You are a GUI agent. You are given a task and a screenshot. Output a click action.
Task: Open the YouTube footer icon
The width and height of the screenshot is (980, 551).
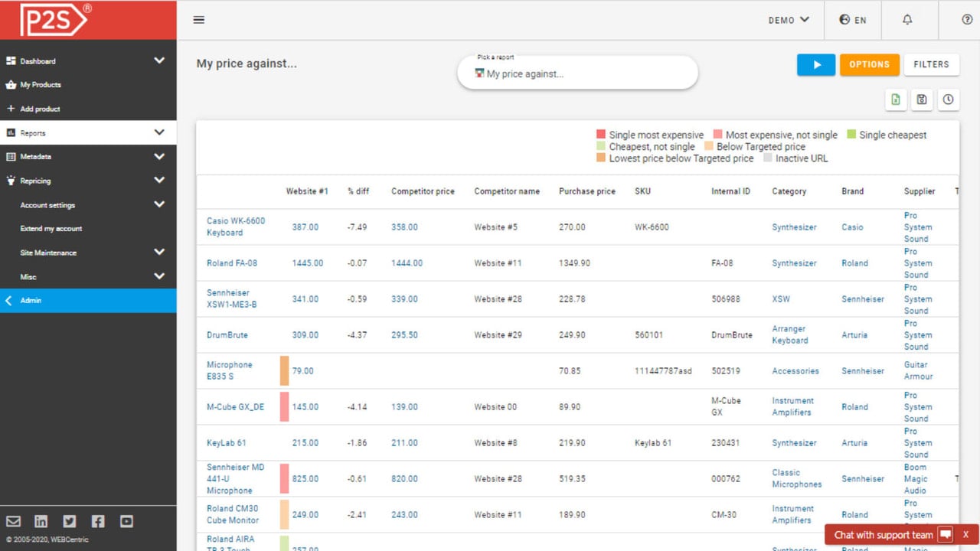click(126, 521)
